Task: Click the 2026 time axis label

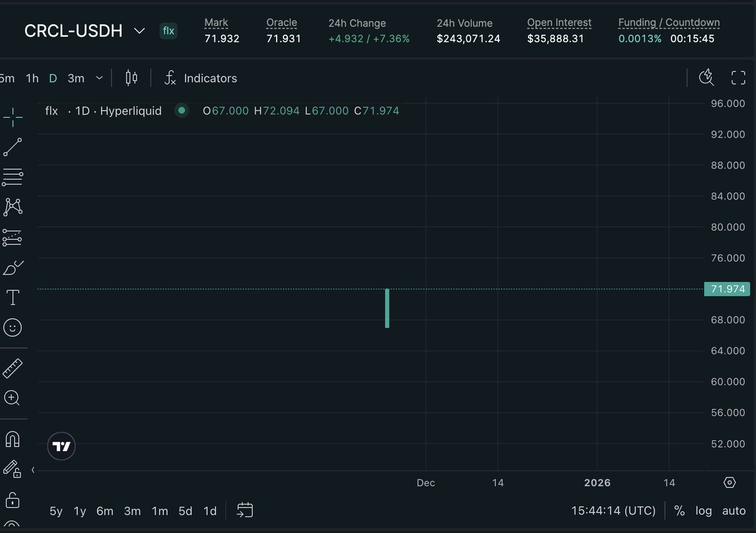Action: tap(597, 483)
